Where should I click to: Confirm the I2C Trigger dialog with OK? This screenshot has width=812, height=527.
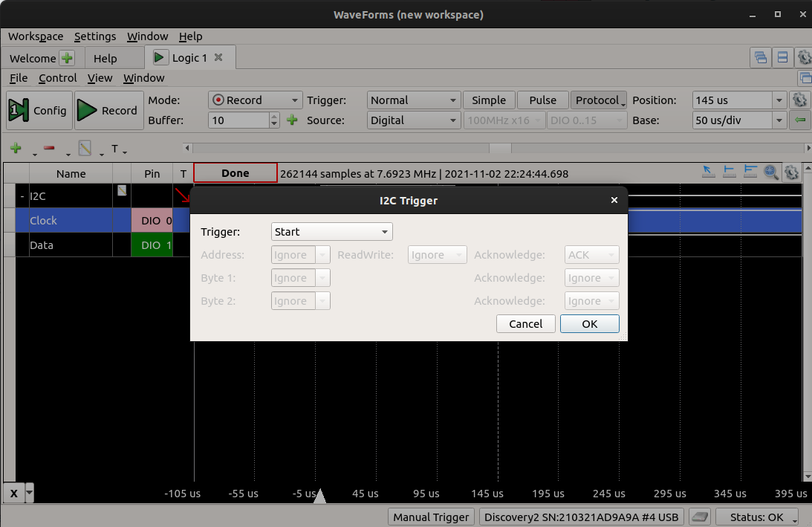pyautogui.click(x=589, y=323)
